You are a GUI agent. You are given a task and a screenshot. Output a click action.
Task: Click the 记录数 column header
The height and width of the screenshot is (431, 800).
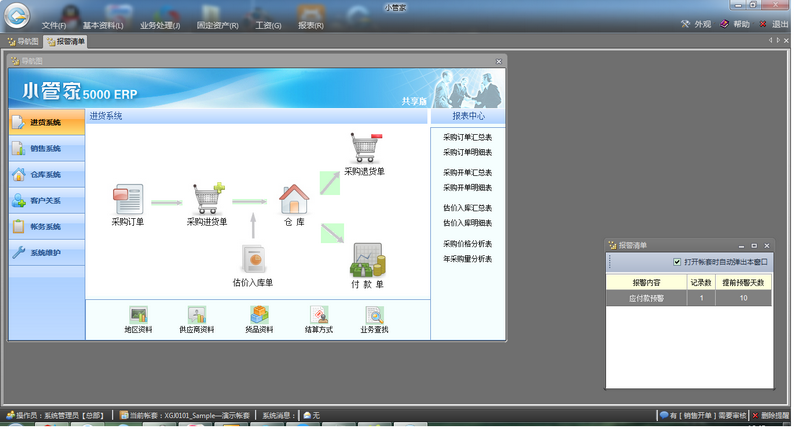pos(701,283)
